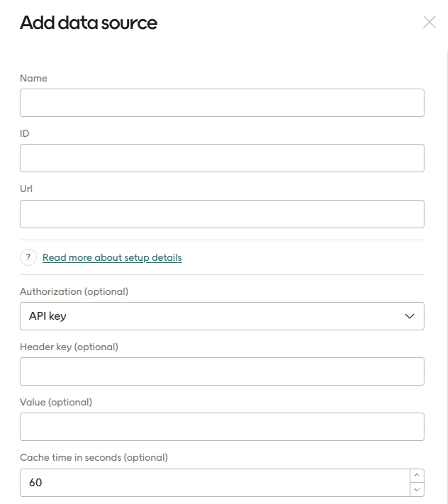Close the Add data source dialog
The height and width of the screenshot is (504, 448).
pos(429,22)
